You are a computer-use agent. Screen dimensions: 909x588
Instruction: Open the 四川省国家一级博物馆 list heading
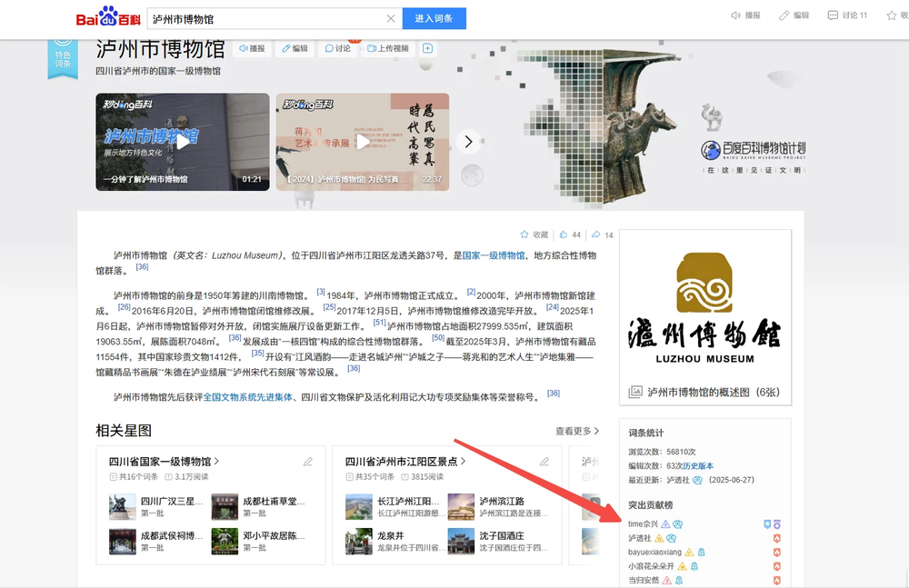coord(164,462)
